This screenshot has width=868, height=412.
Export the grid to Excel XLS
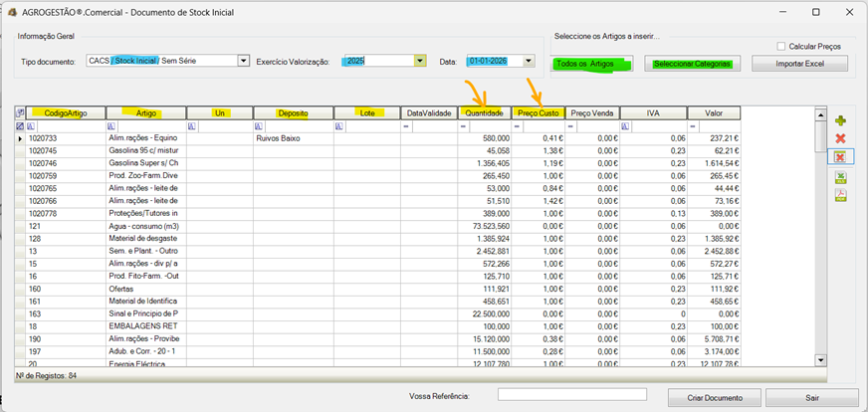pyautogui.click(x=841, y=177)
